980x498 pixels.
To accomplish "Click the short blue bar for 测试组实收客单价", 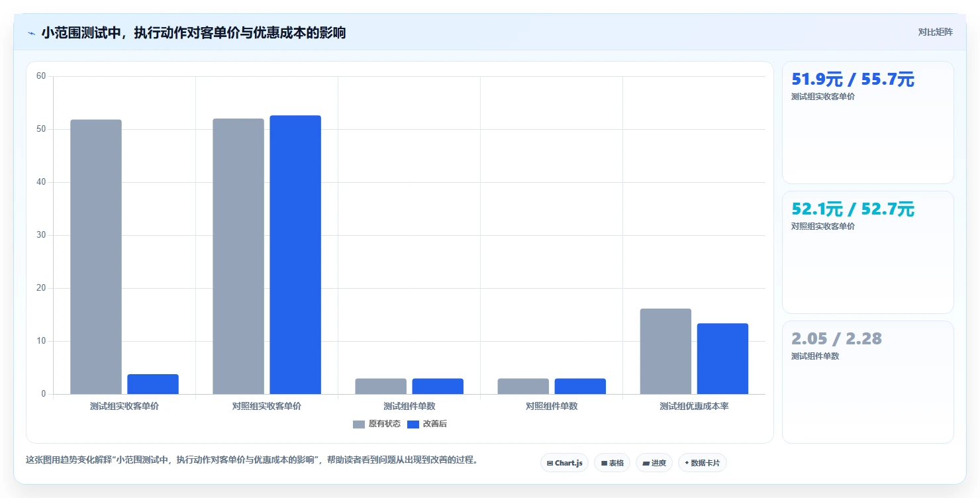I will pos(153,384).
